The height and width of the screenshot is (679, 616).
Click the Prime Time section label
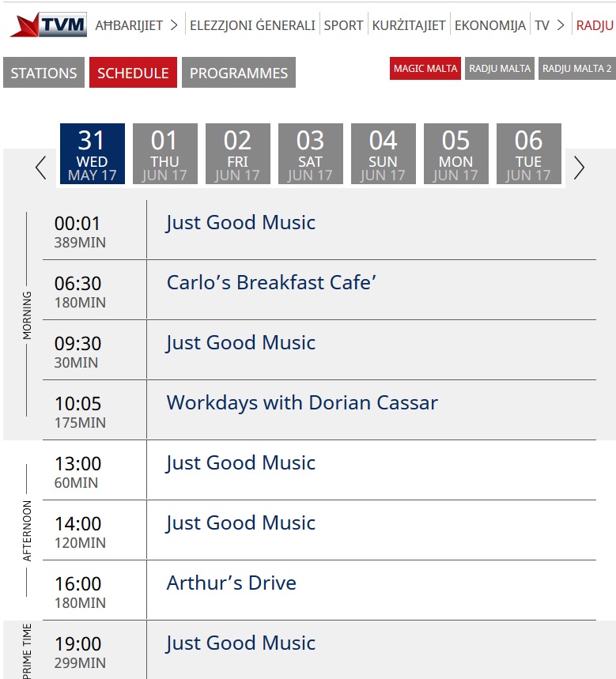[27, 651]
